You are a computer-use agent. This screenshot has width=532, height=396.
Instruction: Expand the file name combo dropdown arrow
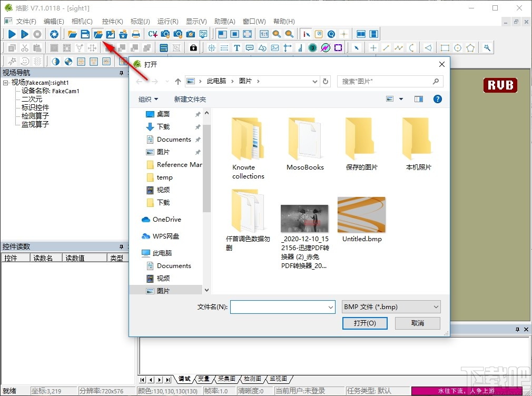330,307
